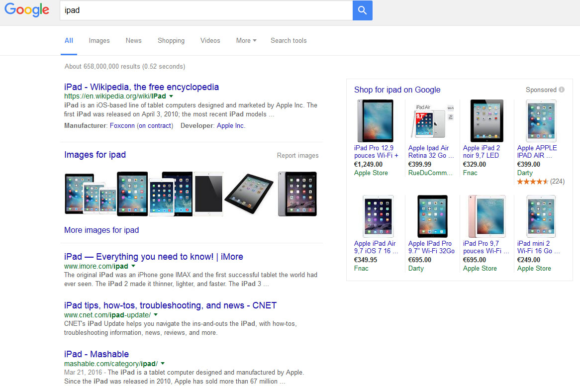Open the 'iPad - Mashable' result

pyautogui.click(x=96, y=354)
